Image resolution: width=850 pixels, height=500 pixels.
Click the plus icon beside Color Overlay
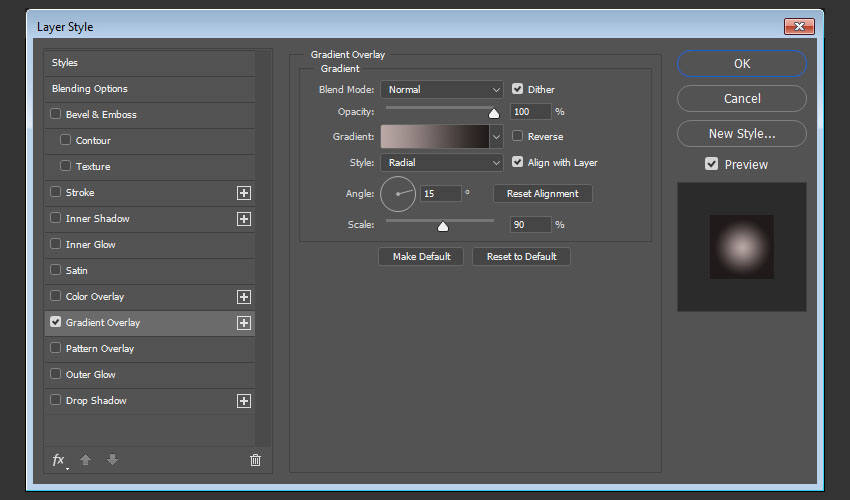[x=243, y=297]
